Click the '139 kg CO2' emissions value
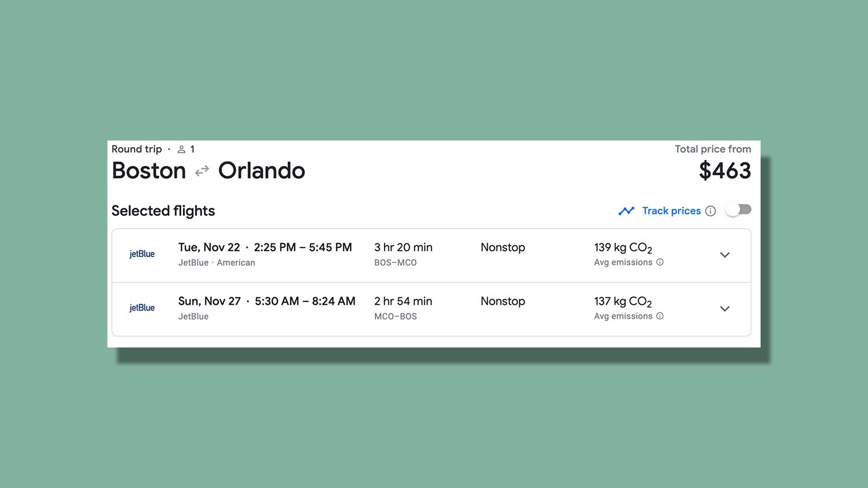868x488 pixels. click(623, 248)
